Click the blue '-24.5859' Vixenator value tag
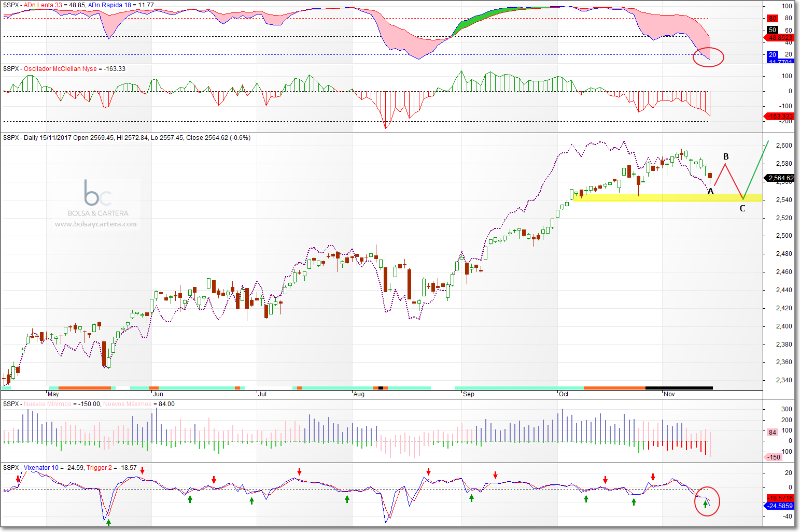Image resolution: width=800 pixels, height=532 pixels. click(779, 506)
